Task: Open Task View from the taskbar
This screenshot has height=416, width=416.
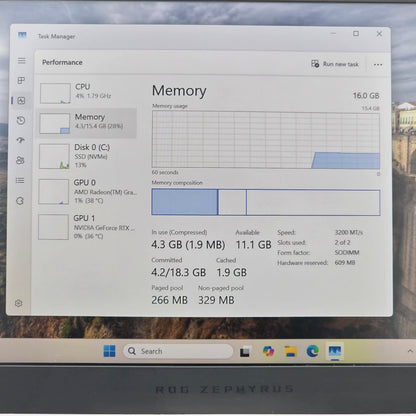Action: point(245,352)
